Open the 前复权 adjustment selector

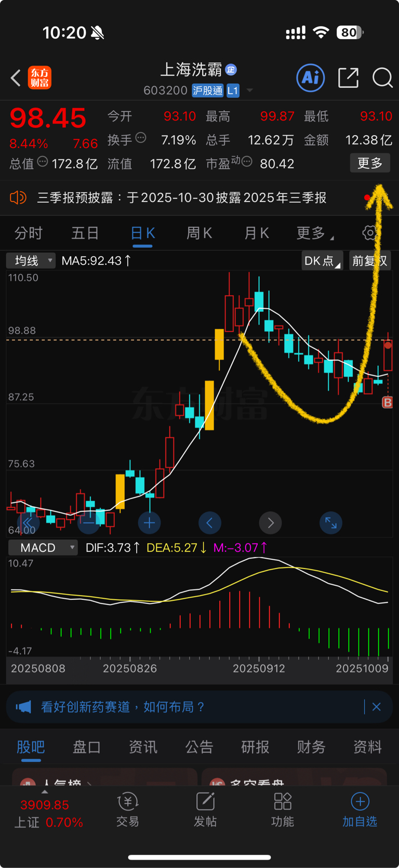(x=370, y=260)
